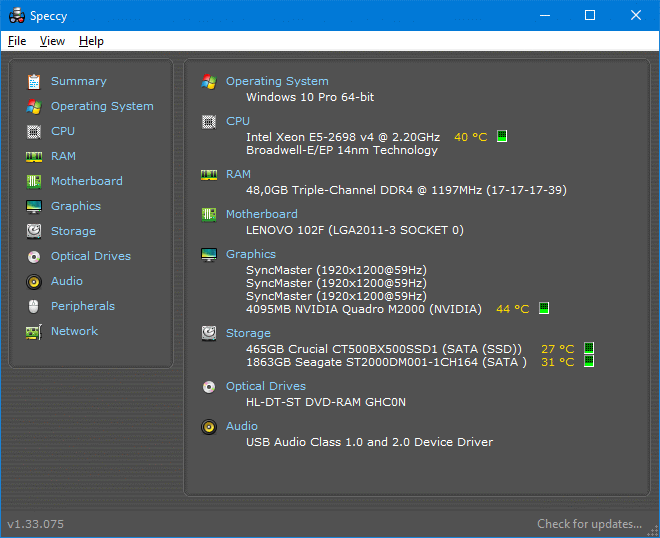Click the Operating System flag icon in sidebar
Screen dimensions: 660x538
(x=34, y=107)
